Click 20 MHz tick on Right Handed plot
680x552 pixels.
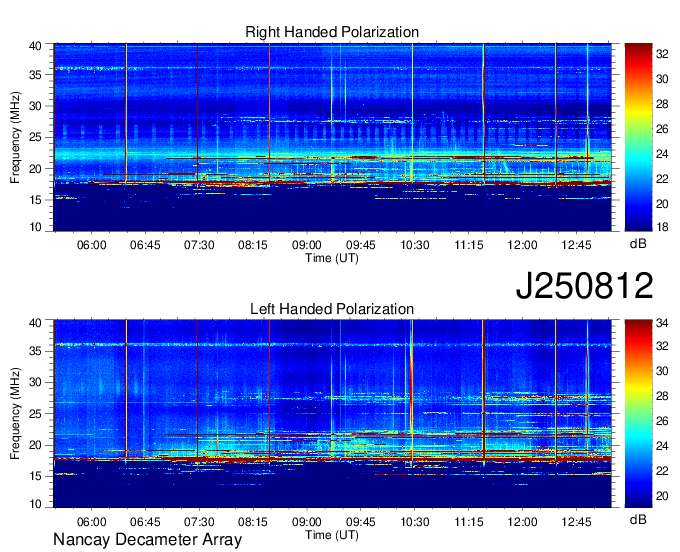tap(35, 169)
